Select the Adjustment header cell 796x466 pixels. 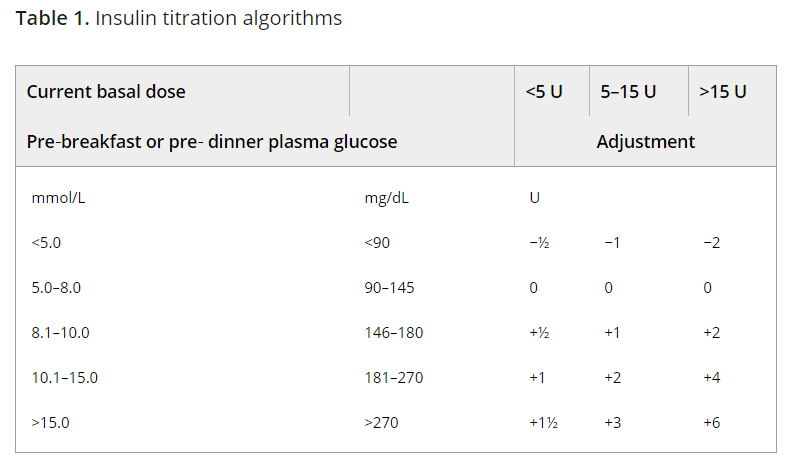click(x=645, y=142)
